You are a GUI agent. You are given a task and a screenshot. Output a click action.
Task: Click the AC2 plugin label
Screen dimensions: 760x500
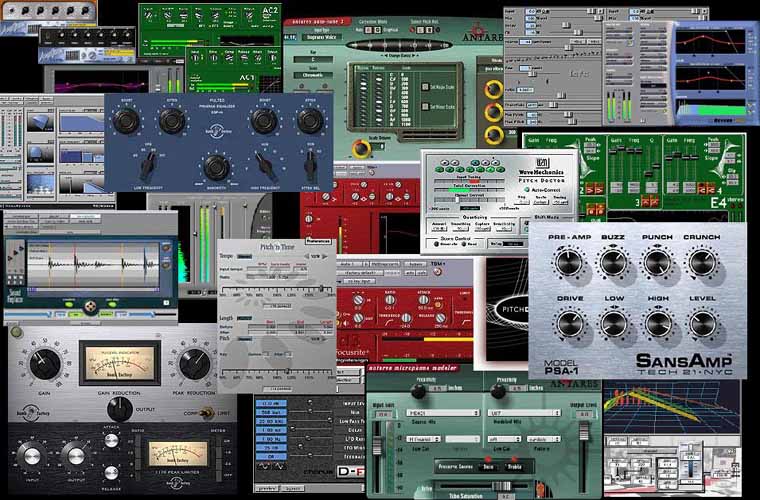[270, 10]
